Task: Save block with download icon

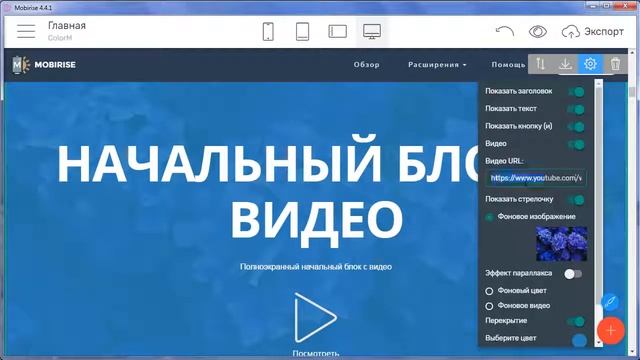Action: click(565, 64)
